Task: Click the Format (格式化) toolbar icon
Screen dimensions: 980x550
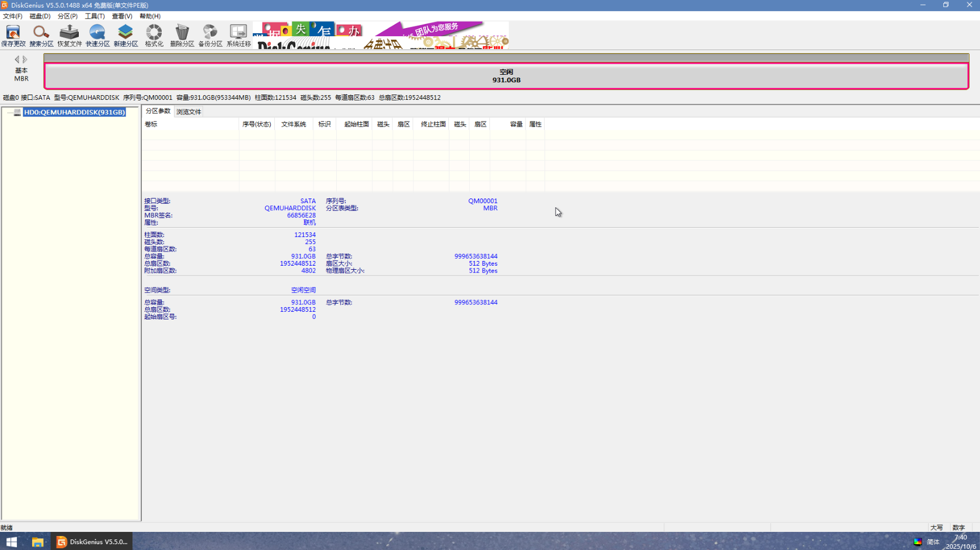Action: [154, 35]
